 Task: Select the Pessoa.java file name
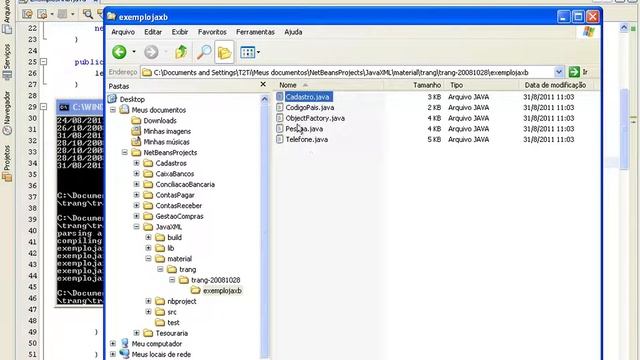pos(304,129)
